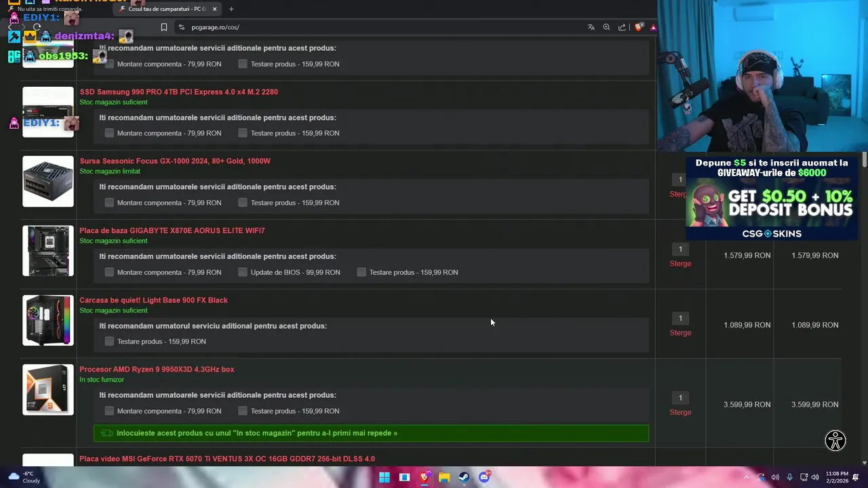Open the Windows Start menu

(x=384, y=477)
